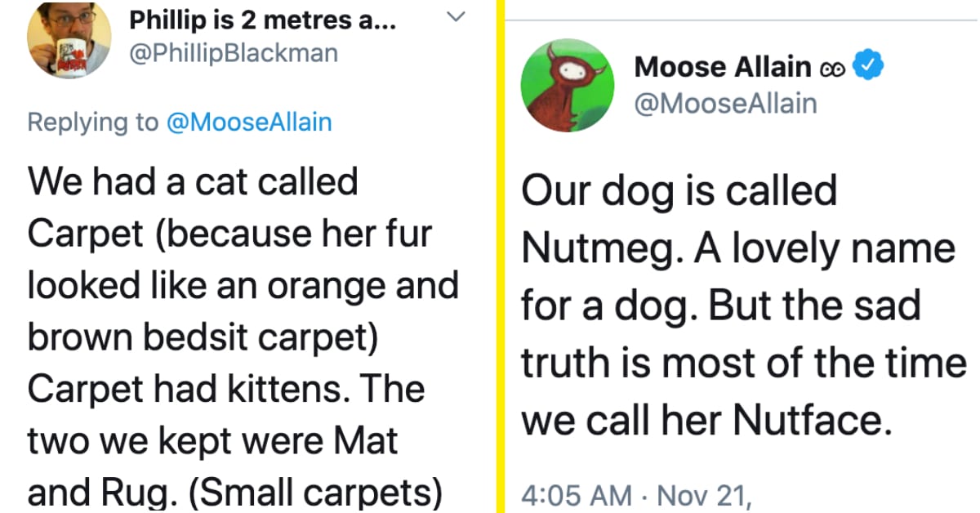Click the @PhillipBlackman handle
The height and width of the screenshot is (513, 980).
pyautogui.click(x=233, y=52)
